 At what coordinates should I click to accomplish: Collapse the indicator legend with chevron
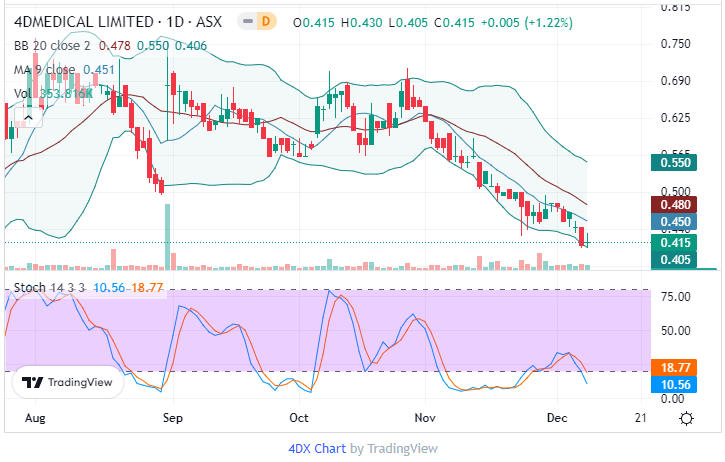[28, 117]
